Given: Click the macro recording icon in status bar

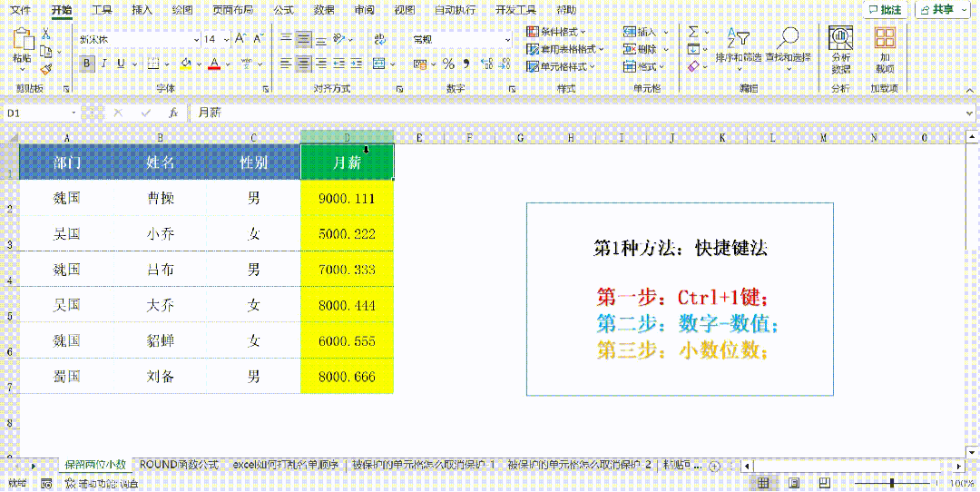Looking at the screenshot, I should click(x=46, y=484).
